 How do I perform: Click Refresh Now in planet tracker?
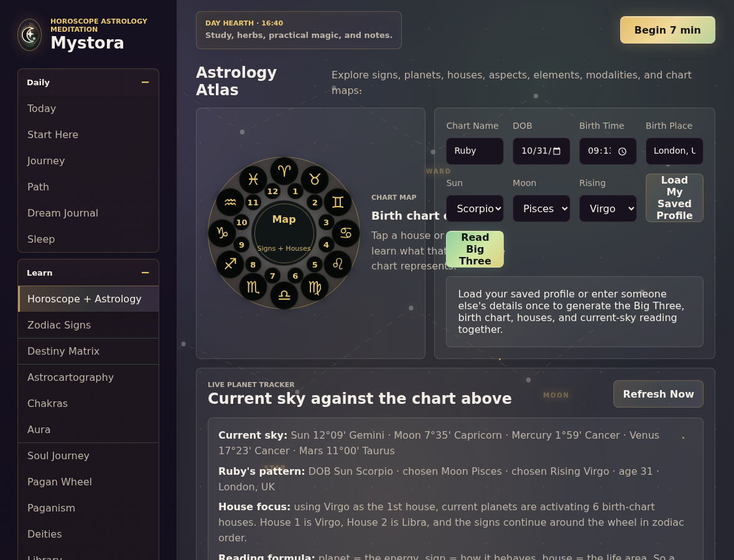tap(658, 394)
